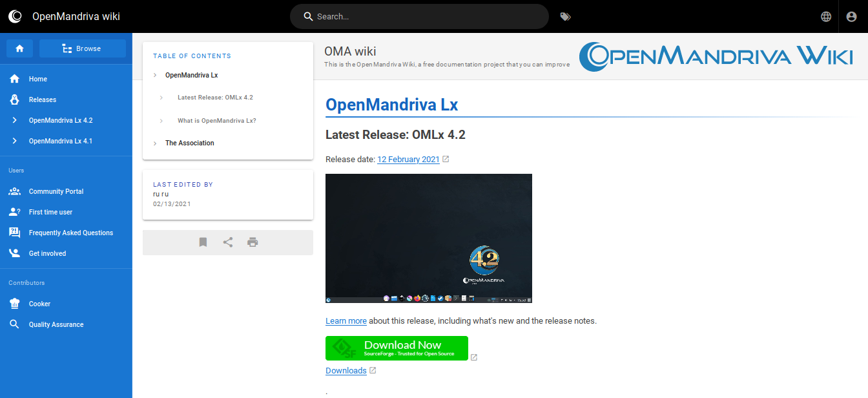Click the OpenMandriva Wiki banner logo
868x398 pixels.
pyautogui.click(x=716, y=56)
